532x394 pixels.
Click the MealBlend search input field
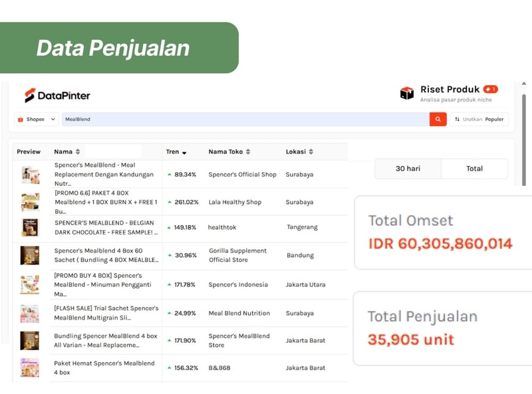point(246,120)
